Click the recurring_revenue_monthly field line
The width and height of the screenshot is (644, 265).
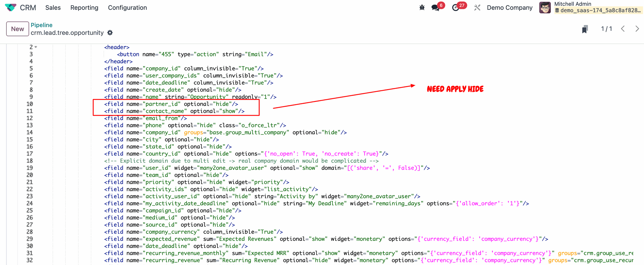pyautogui.click(x=369, y=253)
